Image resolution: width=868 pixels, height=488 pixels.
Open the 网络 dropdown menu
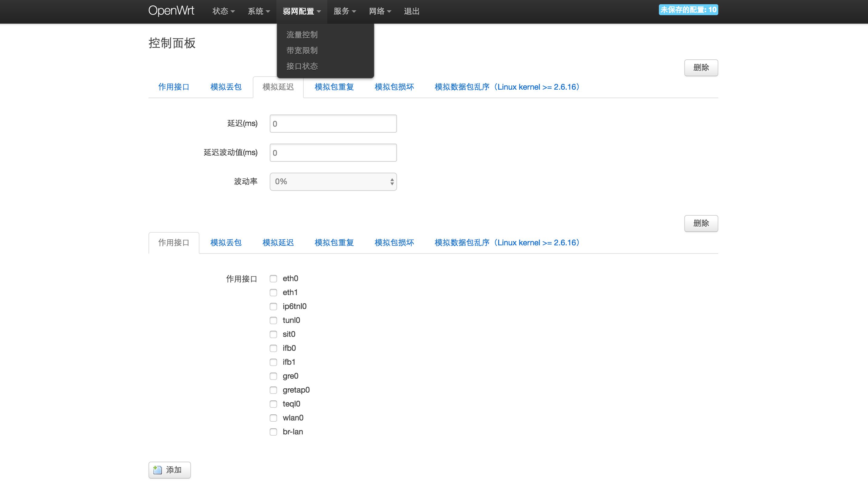pos(380,12)
